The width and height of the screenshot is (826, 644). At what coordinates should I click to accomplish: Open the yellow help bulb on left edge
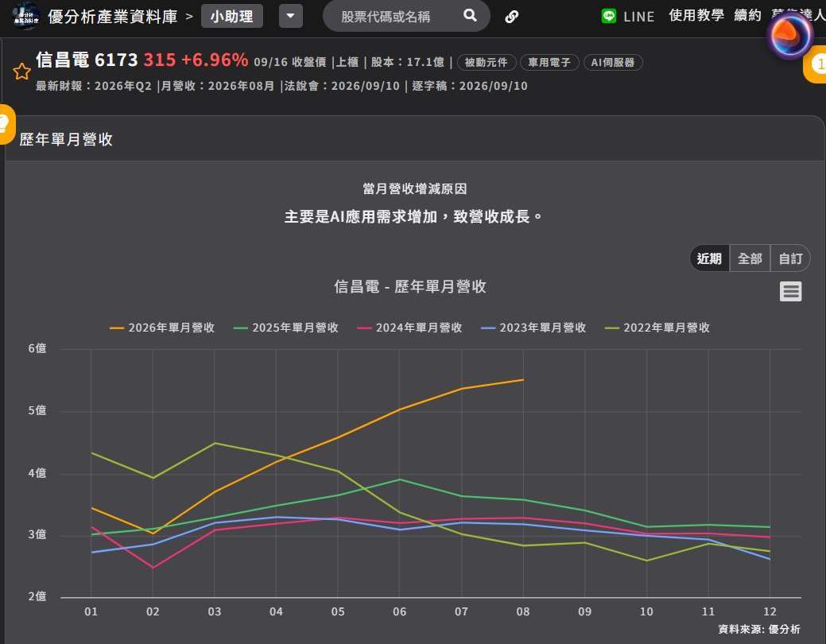point(6,124)
